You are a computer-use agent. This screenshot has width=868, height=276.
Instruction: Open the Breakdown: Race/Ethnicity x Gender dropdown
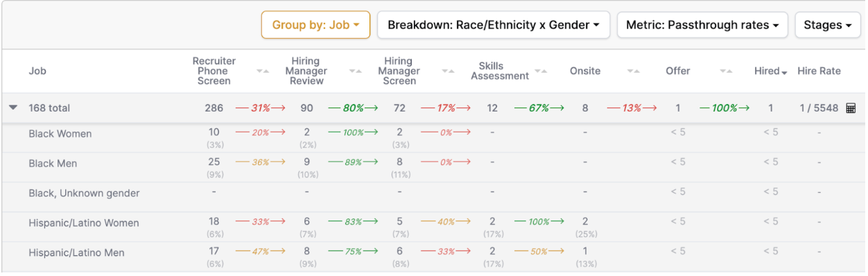494,25
